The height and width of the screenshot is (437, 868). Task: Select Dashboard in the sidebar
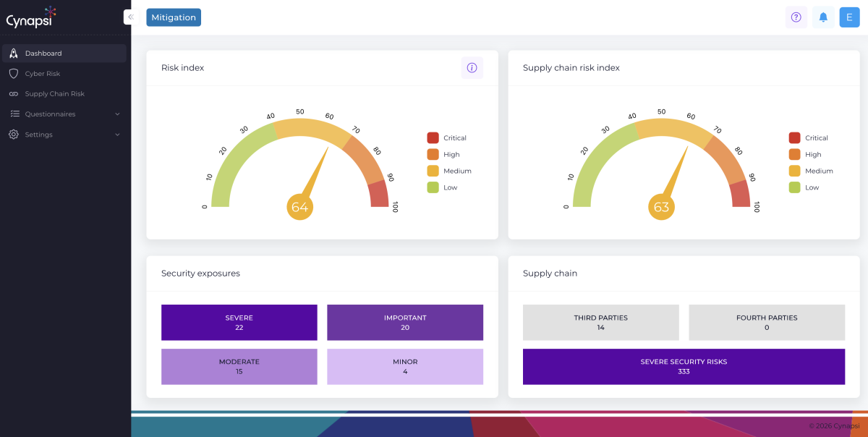click(43, 54)
